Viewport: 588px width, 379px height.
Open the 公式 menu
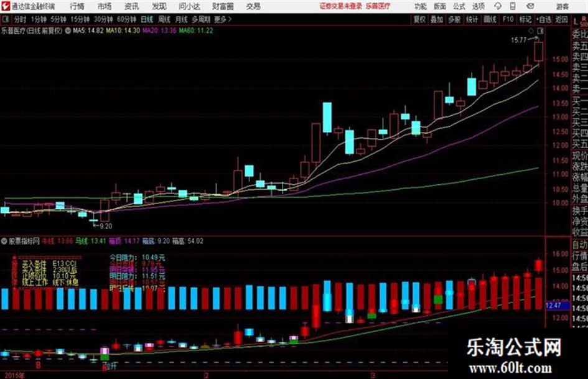(x=459, y=6)
